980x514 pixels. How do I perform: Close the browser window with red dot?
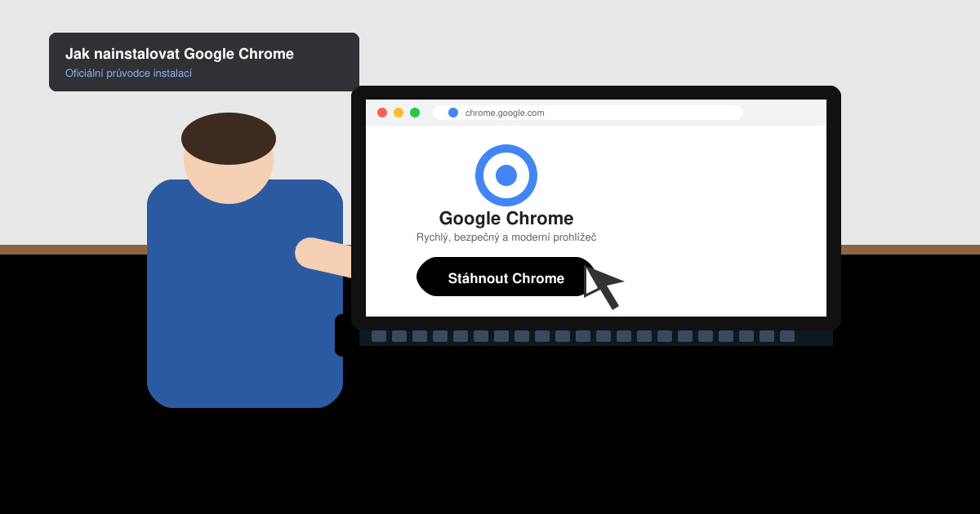coord(382,113)
